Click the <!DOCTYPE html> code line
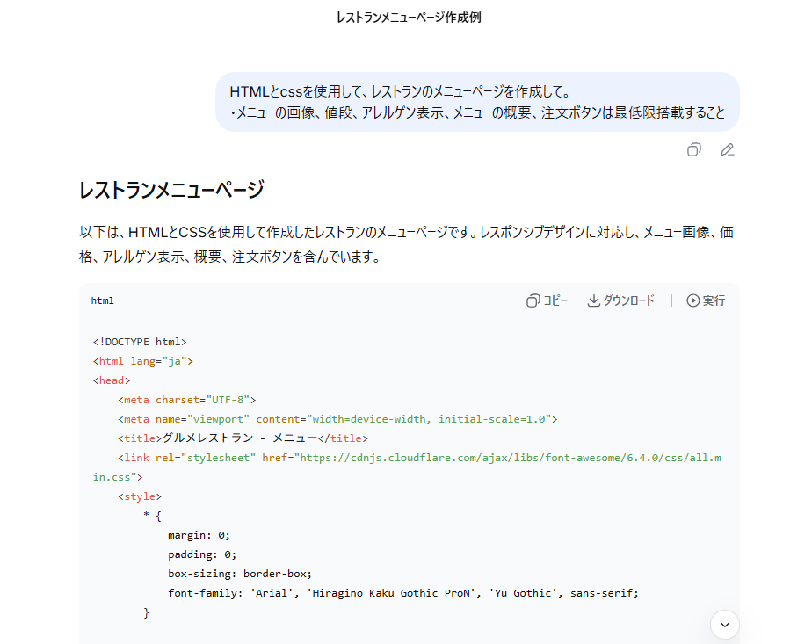 coord(140,342)
